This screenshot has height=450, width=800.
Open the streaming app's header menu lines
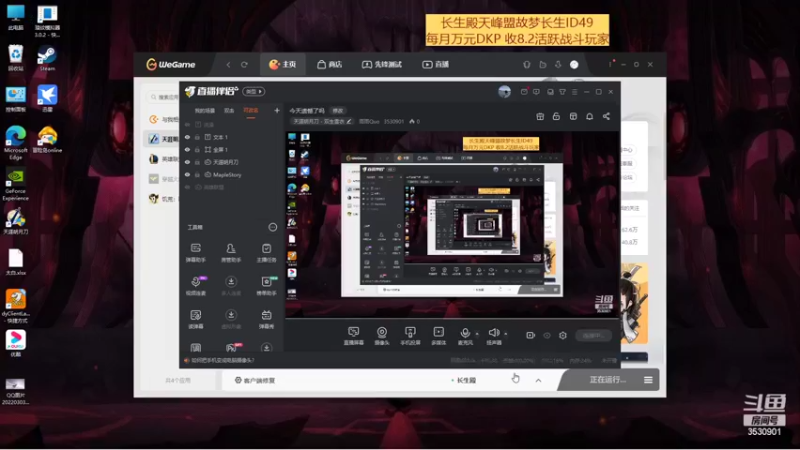coord(574,92)
